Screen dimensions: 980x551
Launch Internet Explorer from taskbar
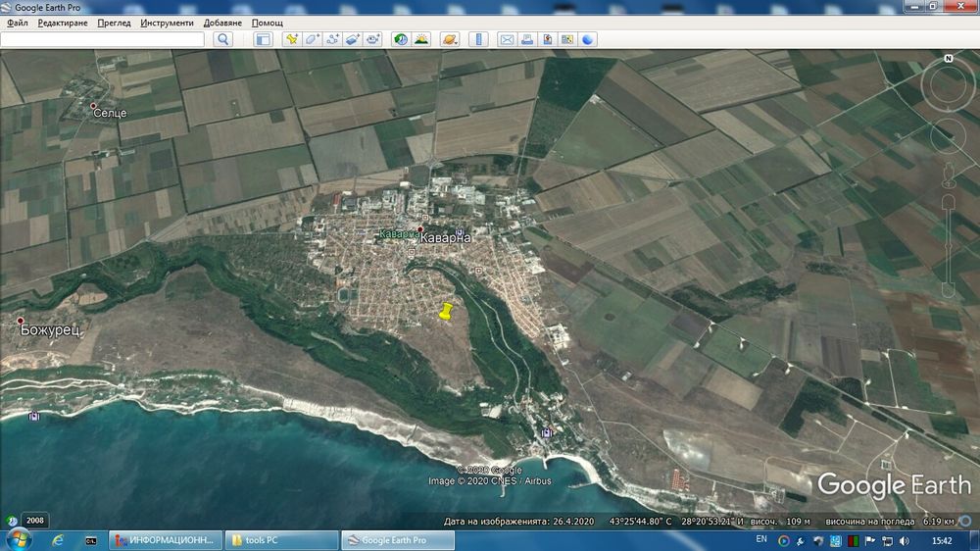pyautogui.click(x=58, y=540)
